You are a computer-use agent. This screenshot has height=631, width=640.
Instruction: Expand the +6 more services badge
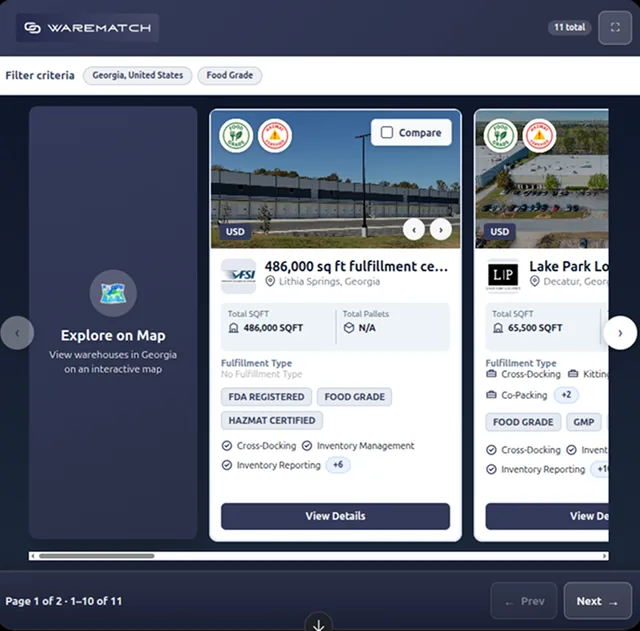pyautogui.click(x=338, y=464)
